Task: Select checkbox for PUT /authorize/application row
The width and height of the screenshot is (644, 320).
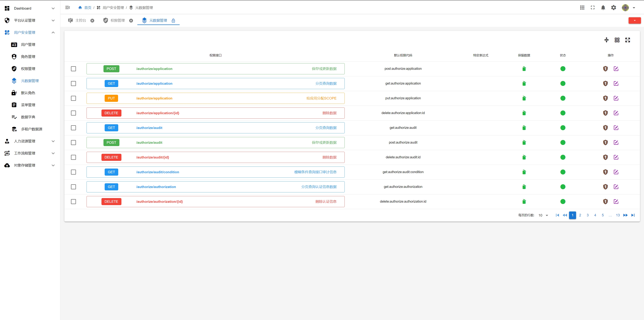Action: coord(73,98)
